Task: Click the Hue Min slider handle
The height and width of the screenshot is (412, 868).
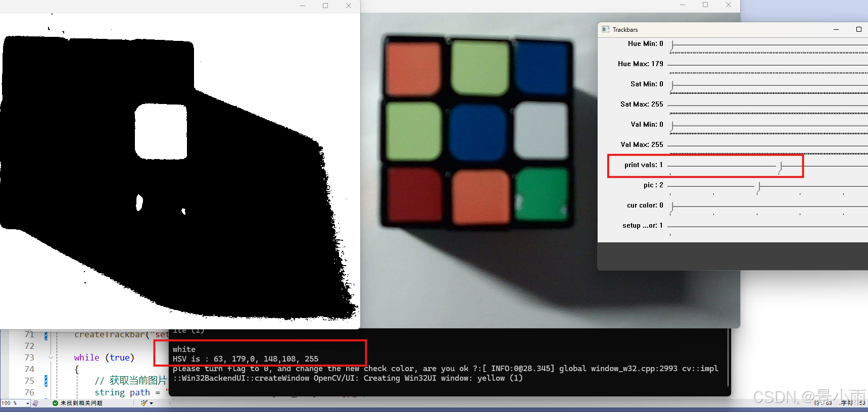Action: [x=671, y=45]
